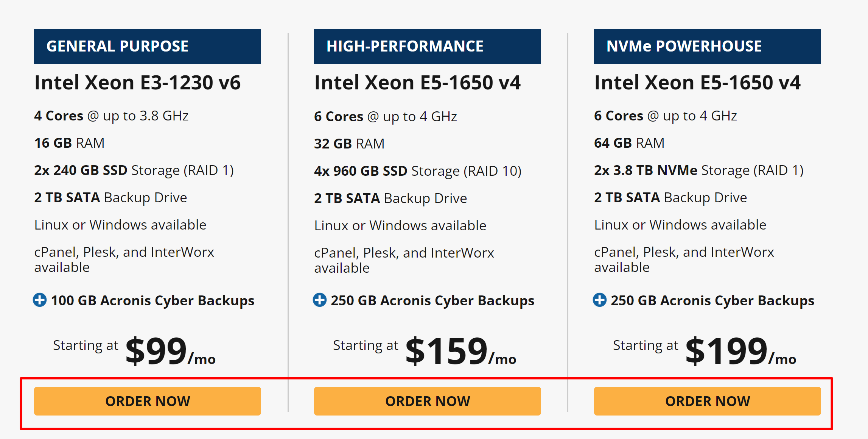Click the $99/mo starting price

click(x=170, y=352)
